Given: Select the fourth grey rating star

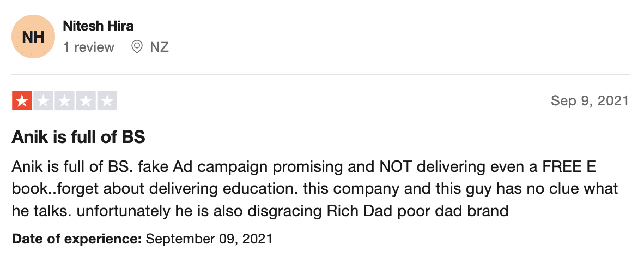Looking at the screenshot, I should pos(86,101).
